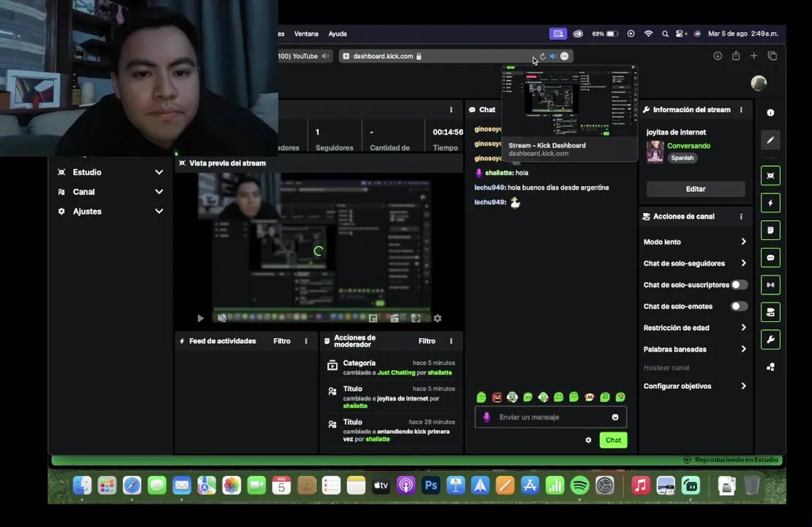Open Finder in the dock
The image size is (812, 527).
tap(82, 485)
